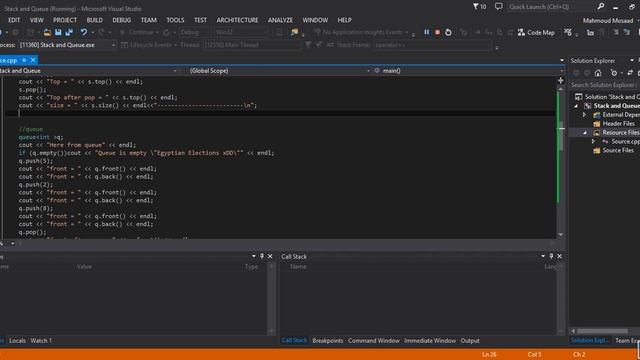The width and height of the screenshot is (640, 360).
Task: Click the Find in Files folder icon
Action: (x=294, y=32)
